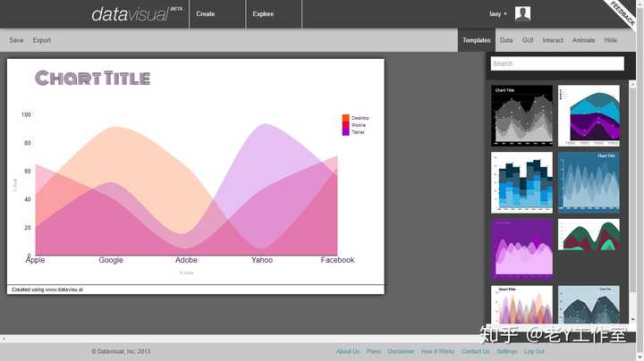Open the Explore menu
The image size is (644, 361).
tap(263, 14)
